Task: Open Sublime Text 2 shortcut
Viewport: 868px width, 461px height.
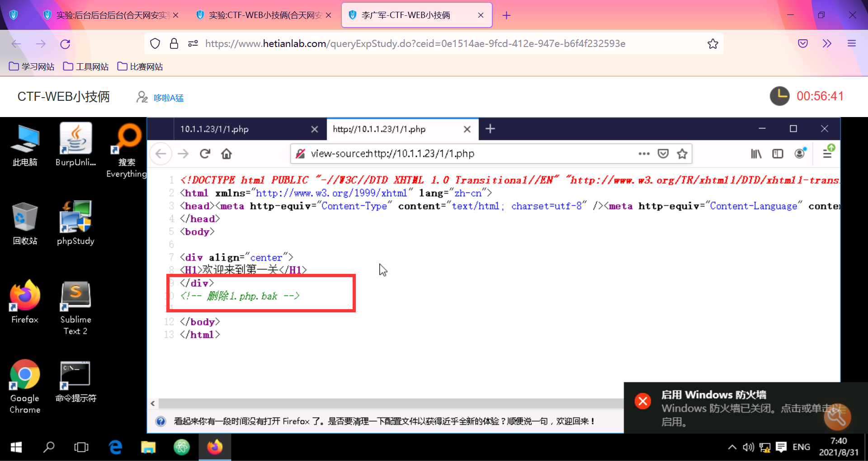Action: tap(75, 308)
